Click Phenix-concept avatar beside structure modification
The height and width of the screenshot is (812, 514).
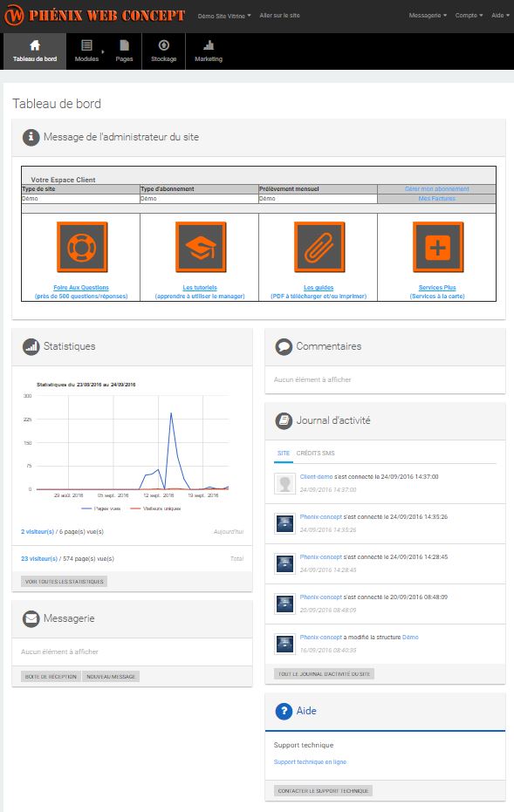284,644
